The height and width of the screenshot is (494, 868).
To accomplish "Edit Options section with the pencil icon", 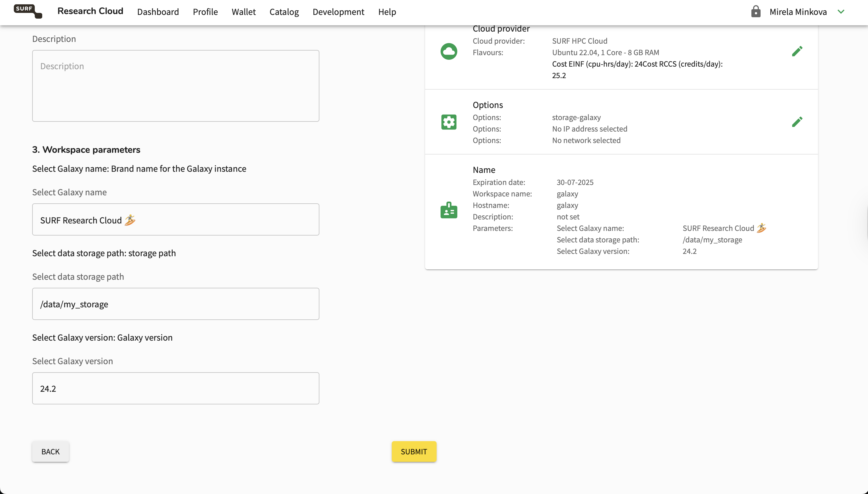I will [797, 122].
